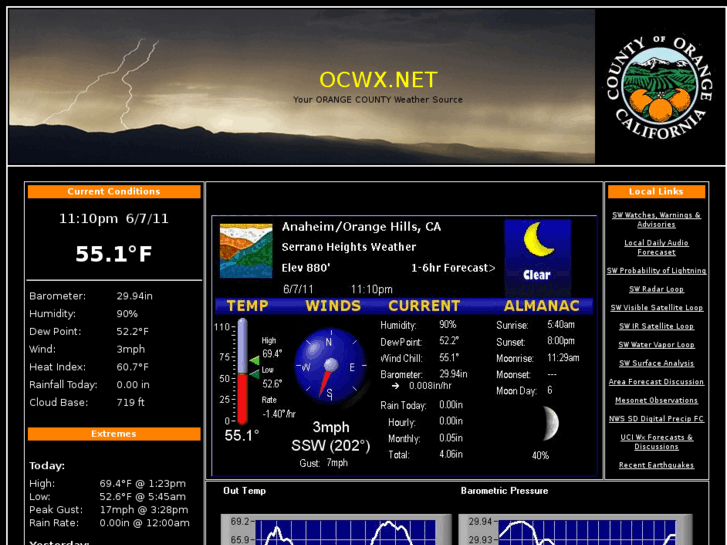Open SW Radar Loop link
727x545 pixels.
coord(656,289)
